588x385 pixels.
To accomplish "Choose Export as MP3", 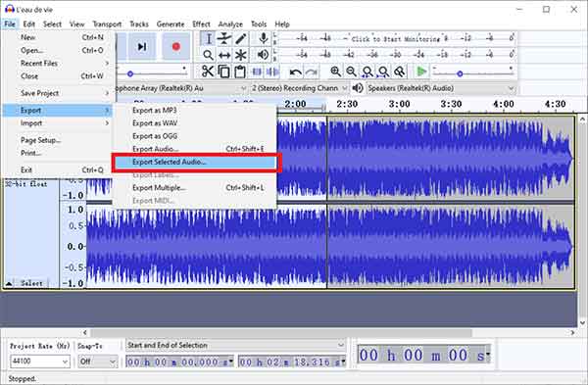I will click(x=194, y=111).
